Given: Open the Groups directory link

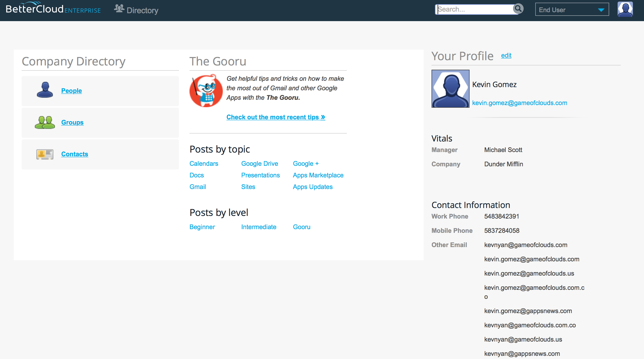Looking at the screenshot, I should (x=72, y=122).
